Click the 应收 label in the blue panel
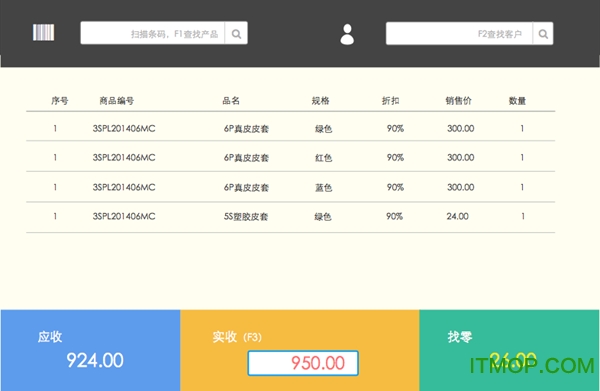The height and width of the screenshot is (391, 600). click(50, 337)
